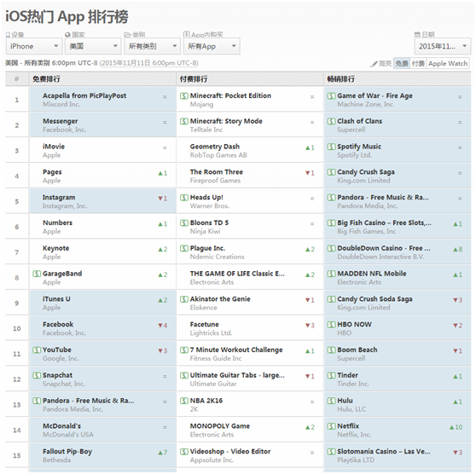Open Acapella from PicPlayPost app link
Viewport: 476px width, 474px height.
pos(84,95)
